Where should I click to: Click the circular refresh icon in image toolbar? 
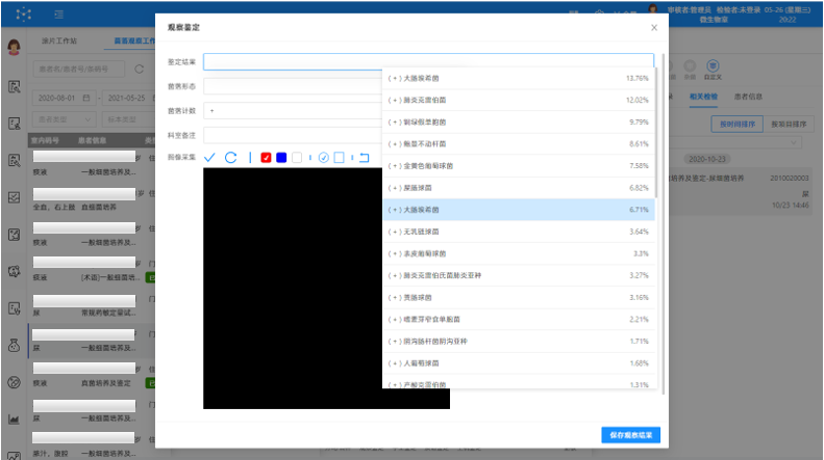click(x=231, y=158)
